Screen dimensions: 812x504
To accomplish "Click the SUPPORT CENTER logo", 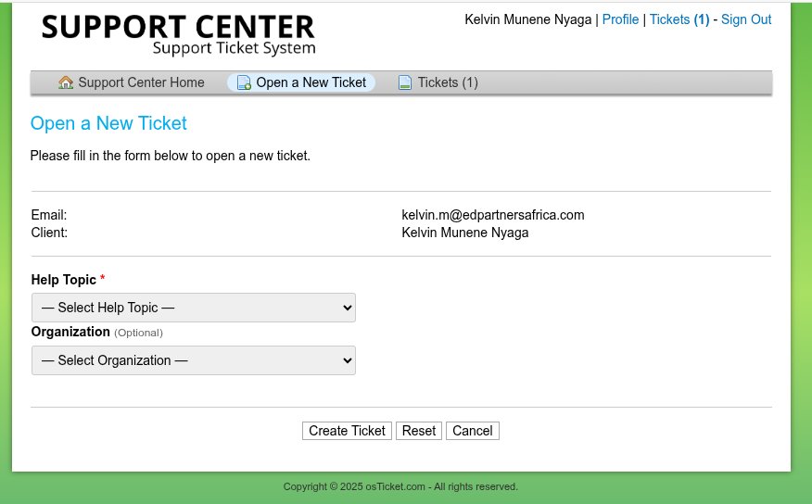I will click(x=178, y=34).
